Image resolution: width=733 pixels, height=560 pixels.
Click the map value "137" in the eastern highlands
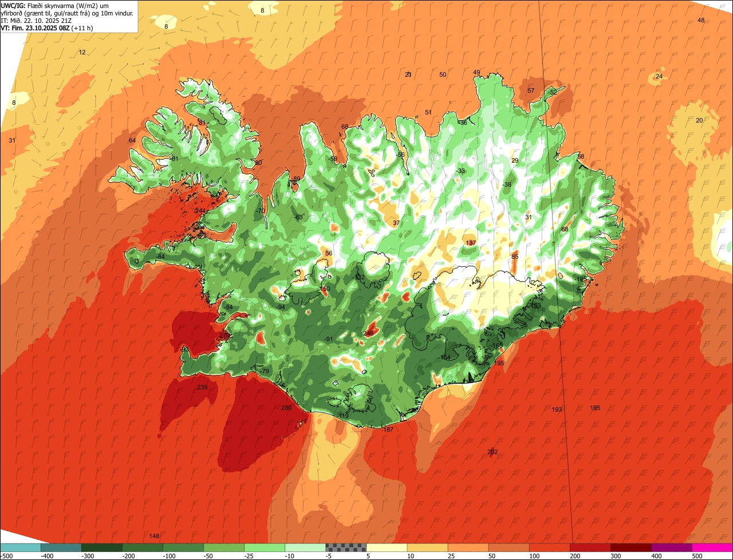pos(471,243)
